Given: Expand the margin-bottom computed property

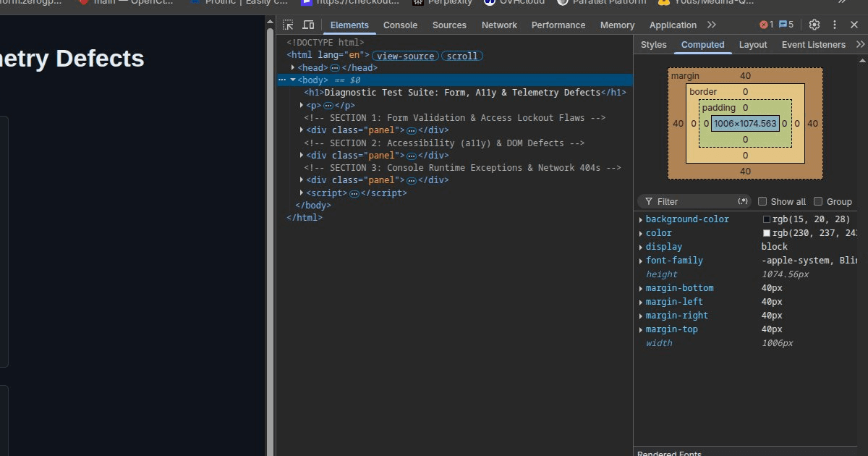Looking at the screenshot, I should 641,288.
